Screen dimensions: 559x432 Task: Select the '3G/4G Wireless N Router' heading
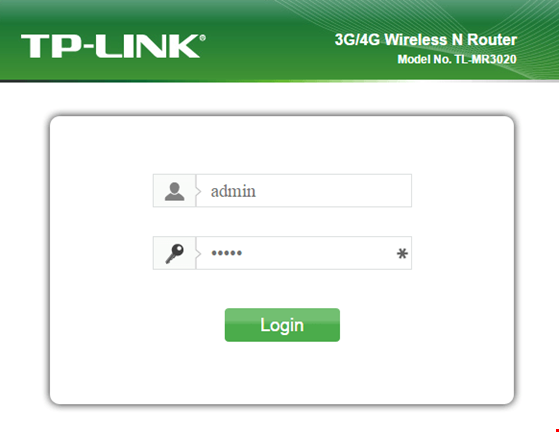click(x=426, y=40)
